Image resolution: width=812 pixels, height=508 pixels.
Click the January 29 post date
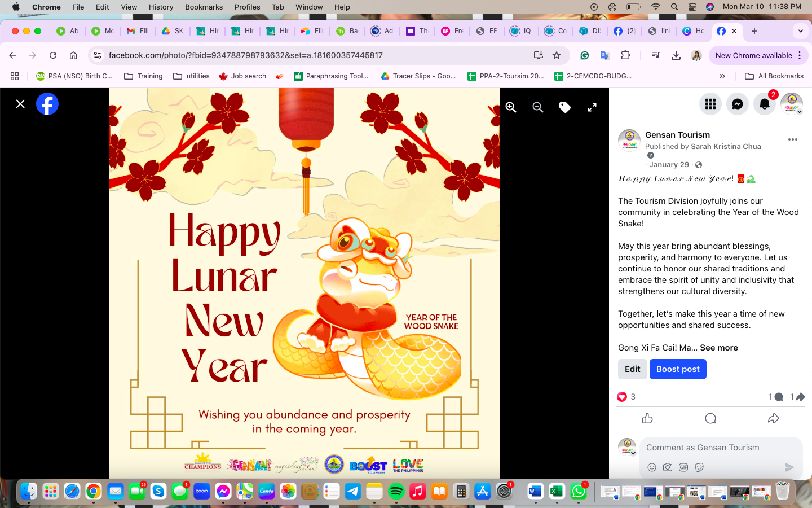pos(669,165)
